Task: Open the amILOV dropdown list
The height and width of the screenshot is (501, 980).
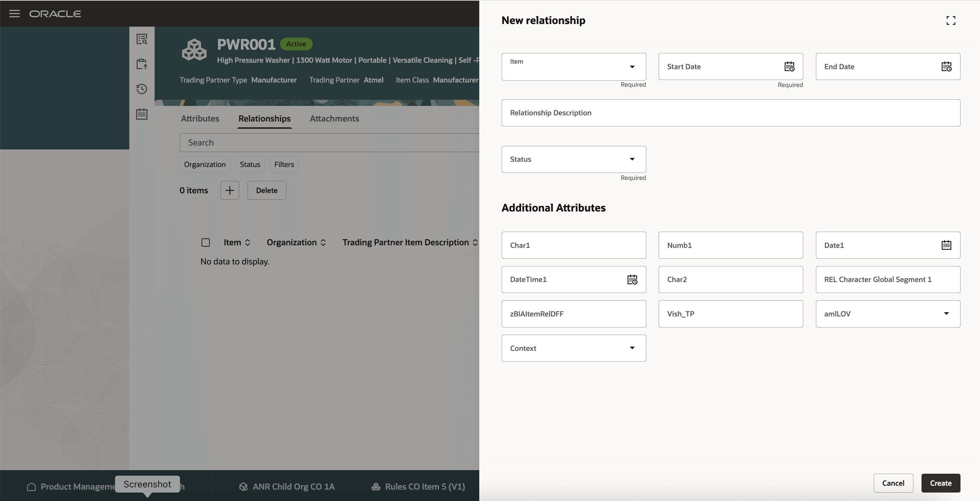Action: point(946,314)
